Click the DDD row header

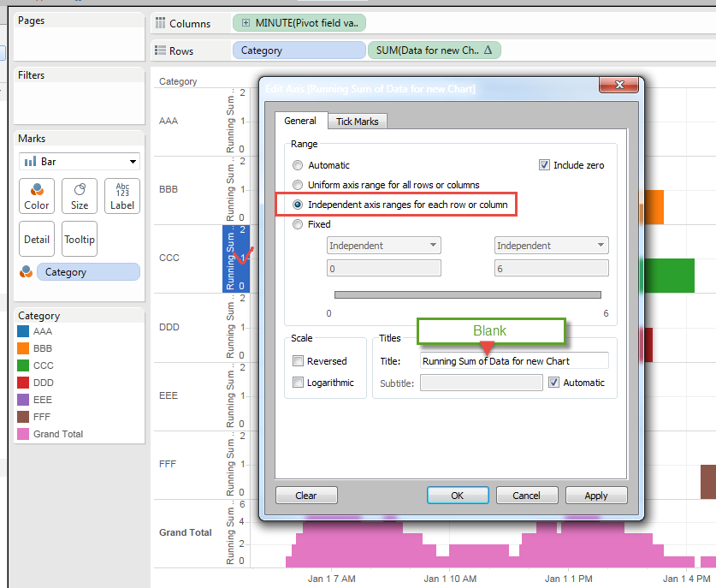click(169, 327)
